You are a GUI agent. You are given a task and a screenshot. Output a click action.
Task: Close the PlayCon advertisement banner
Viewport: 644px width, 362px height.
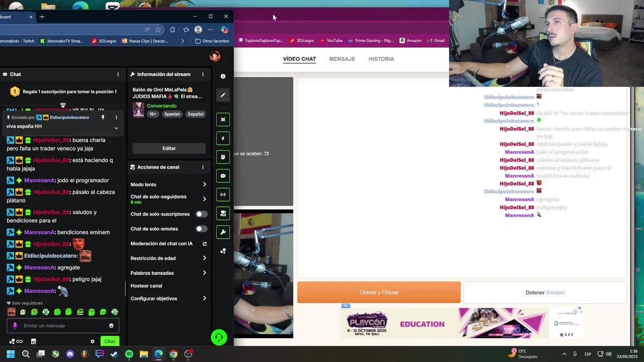tap(580, 308)
